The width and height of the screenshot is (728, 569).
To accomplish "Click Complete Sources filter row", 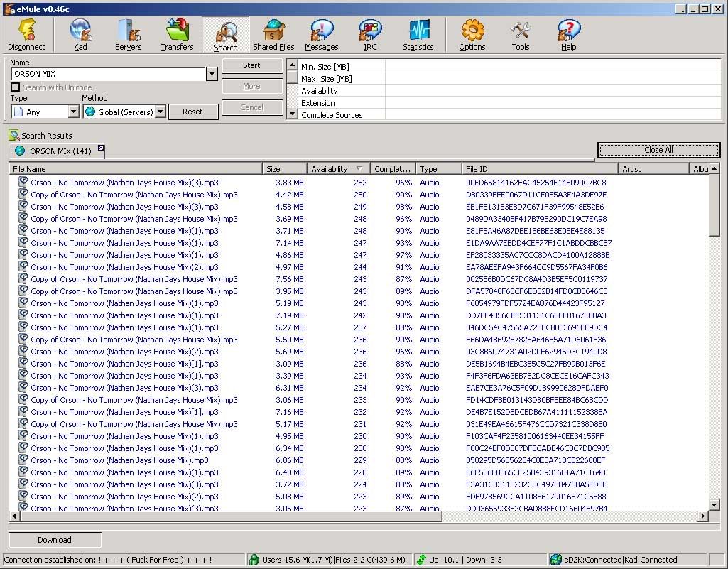I will pos(510,115).
